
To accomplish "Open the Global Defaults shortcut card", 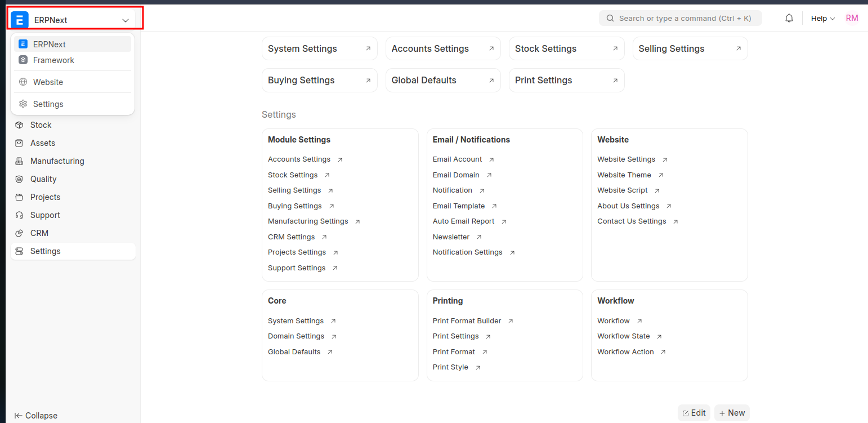I will 443,80.
